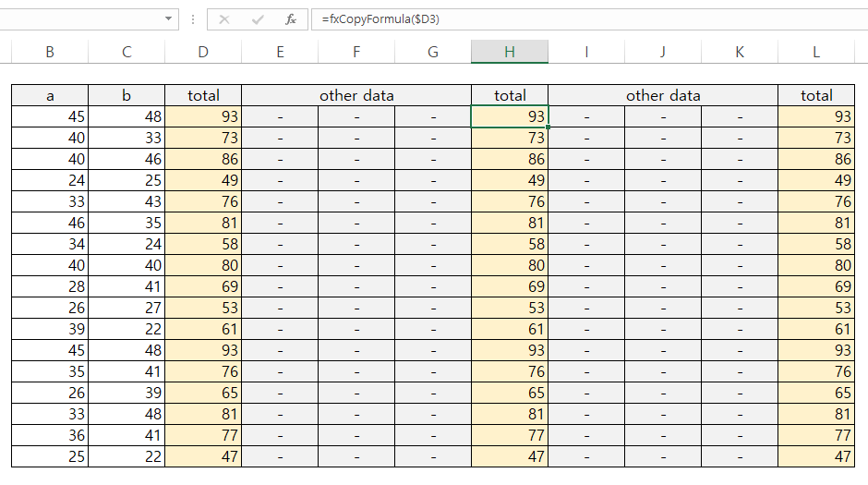Open the Insert Function fx button
The width and height of the screenshot is (868, 485).
(x=291, y=19)
